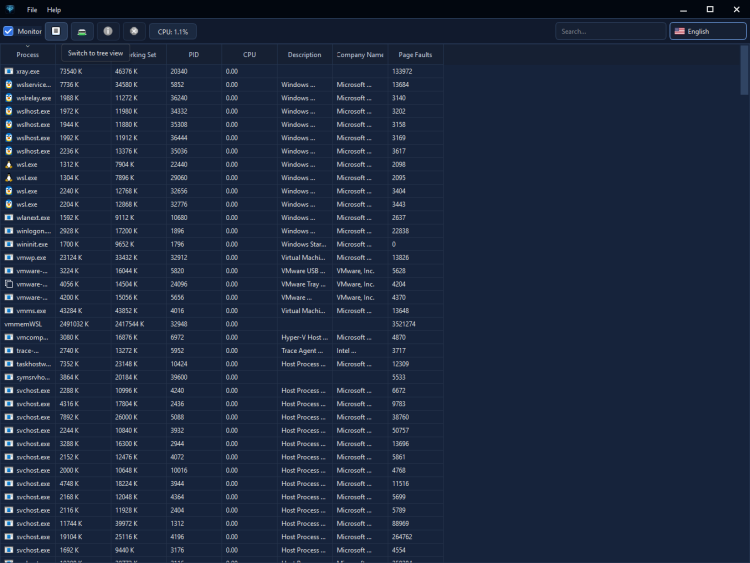The height and width of the screenshot is (563, 750).
Task: Select the wlanext.exe process name
Action: [x=33, y=218]
